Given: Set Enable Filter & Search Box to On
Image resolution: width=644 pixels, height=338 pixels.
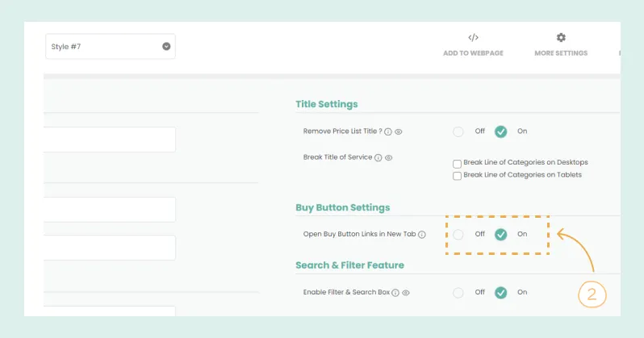Looking at the screenshot, I should [x=500, y=293].
